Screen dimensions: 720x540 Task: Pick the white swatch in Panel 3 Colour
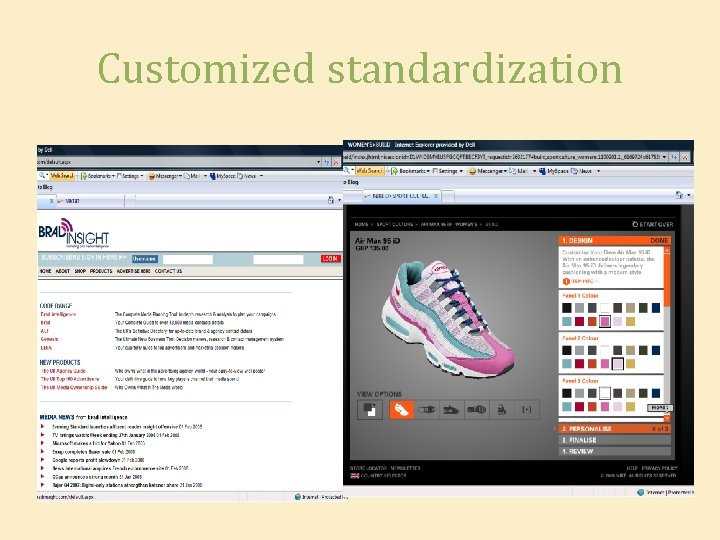605,393
